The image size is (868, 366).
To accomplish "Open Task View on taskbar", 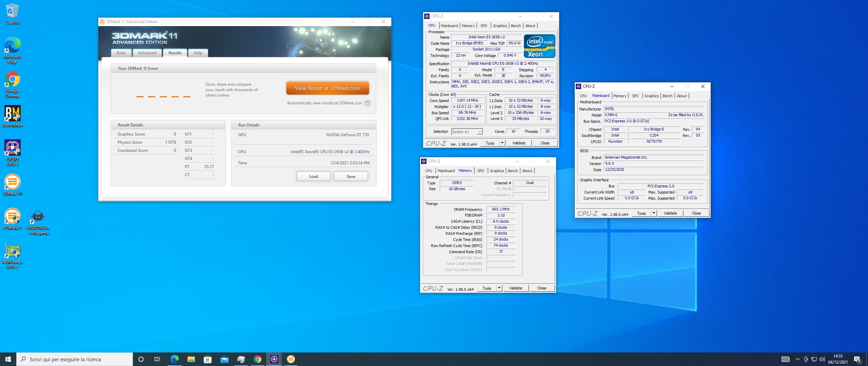I will (x=157, y=359).
